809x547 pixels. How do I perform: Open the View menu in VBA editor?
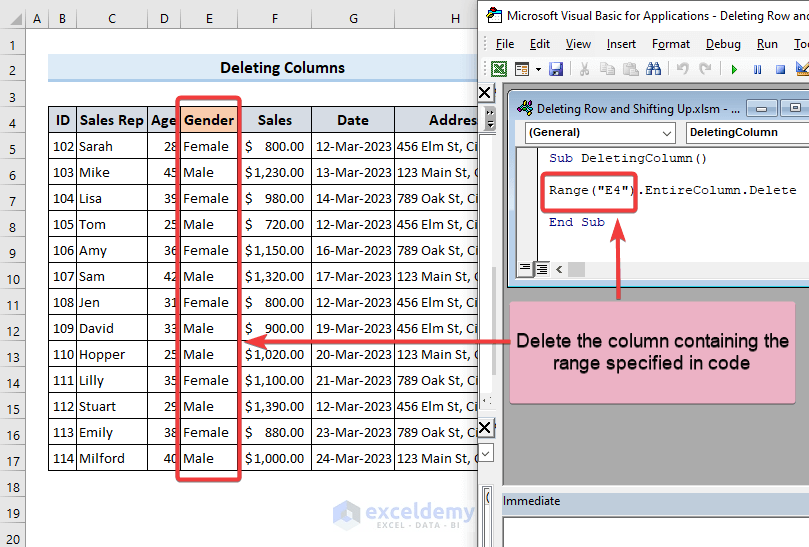[578, 44]
